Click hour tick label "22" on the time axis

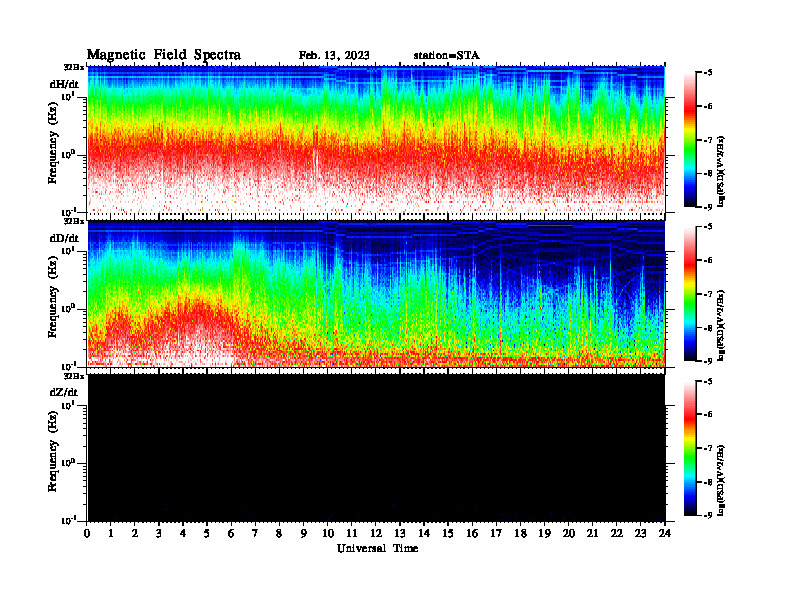pyautogui.click(x=616, y=533)
